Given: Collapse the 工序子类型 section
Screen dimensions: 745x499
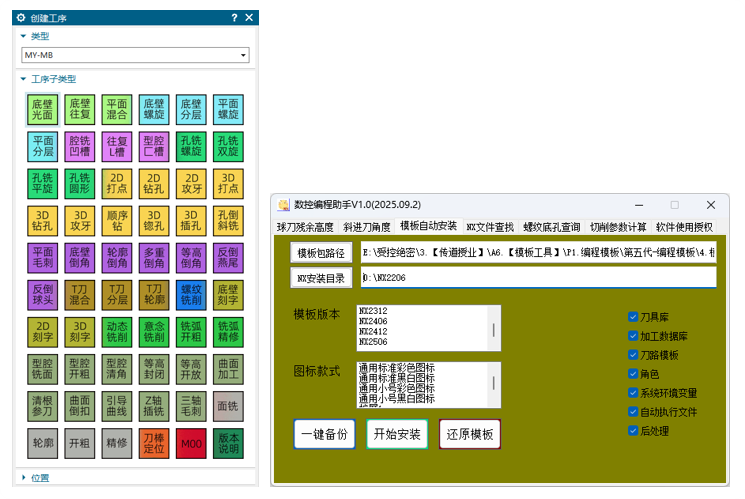Looking at the screenshot, I should point(24,79).
